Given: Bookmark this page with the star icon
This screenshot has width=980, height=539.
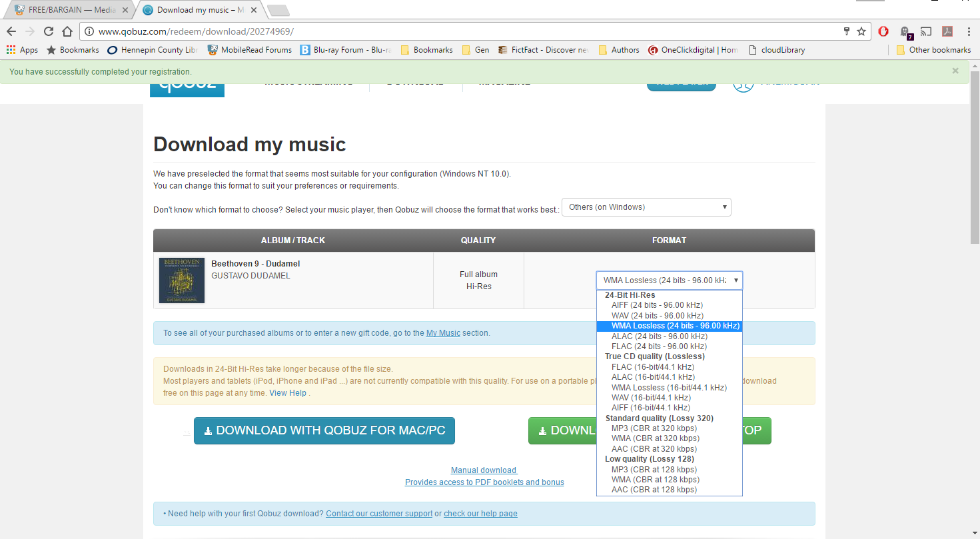Looking at the screenshot, I should (861, 31).
